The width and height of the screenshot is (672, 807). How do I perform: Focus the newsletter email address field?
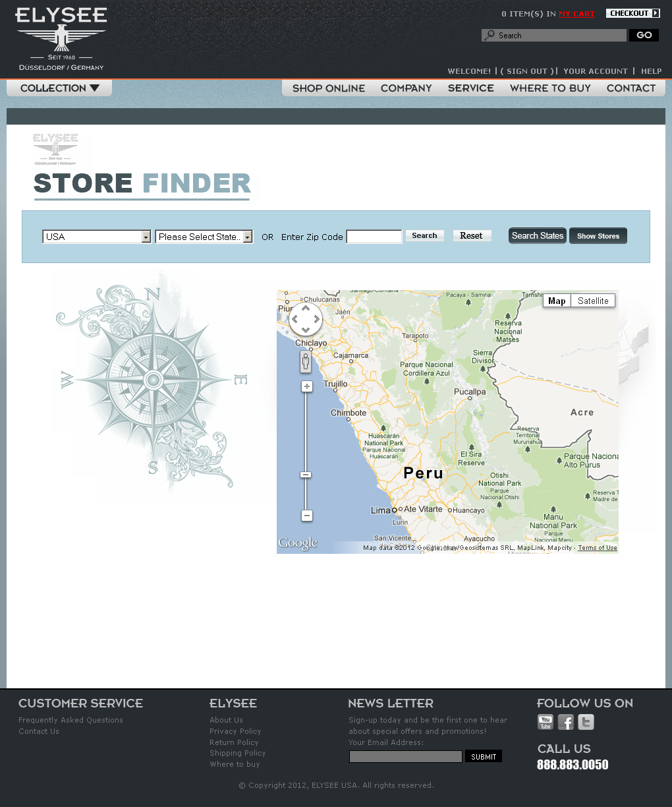[406, 757]
